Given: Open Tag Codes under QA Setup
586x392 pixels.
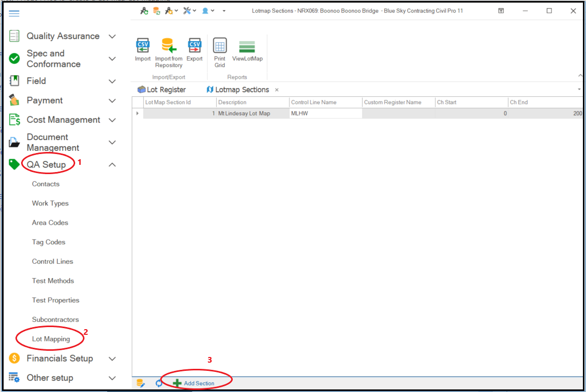Looking at the screenshot, I should tap(48, 242).
